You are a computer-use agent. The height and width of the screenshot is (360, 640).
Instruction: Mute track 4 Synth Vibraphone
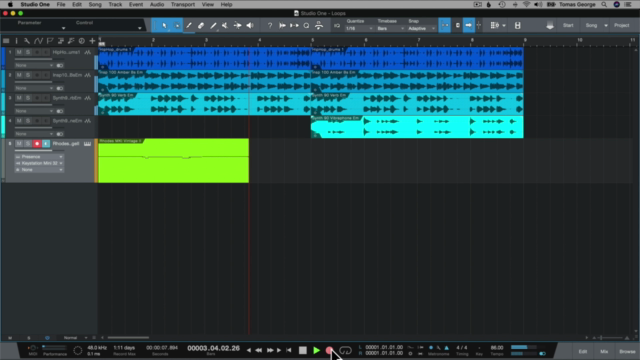click(19, 121)
